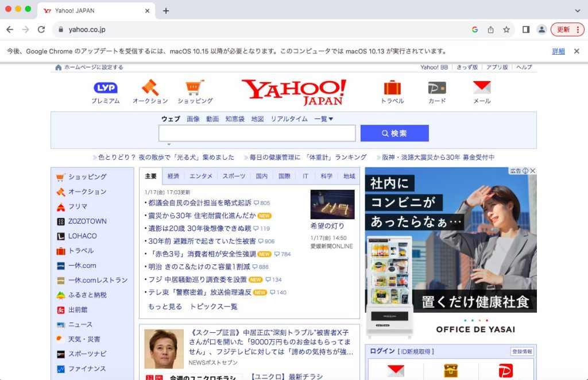Open ZOZOTOWN in the sidebar

[87, 221]
